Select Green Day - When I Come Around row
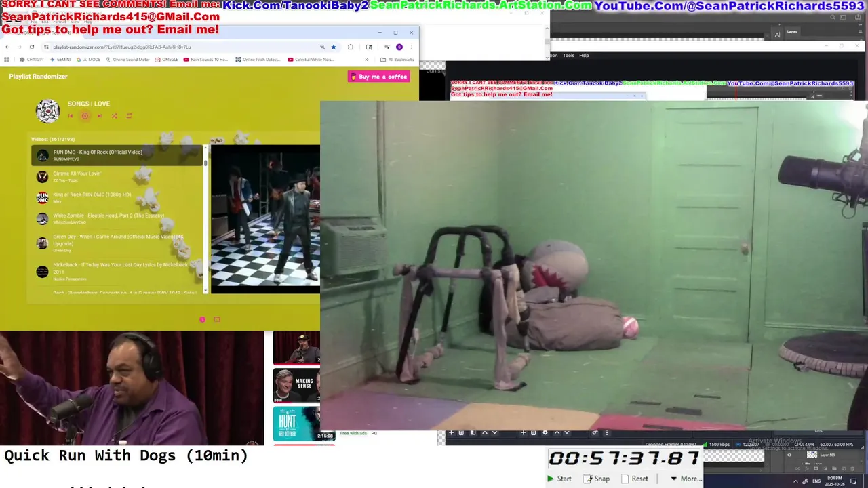Screen dimensions: 868x488 [117, 243]
